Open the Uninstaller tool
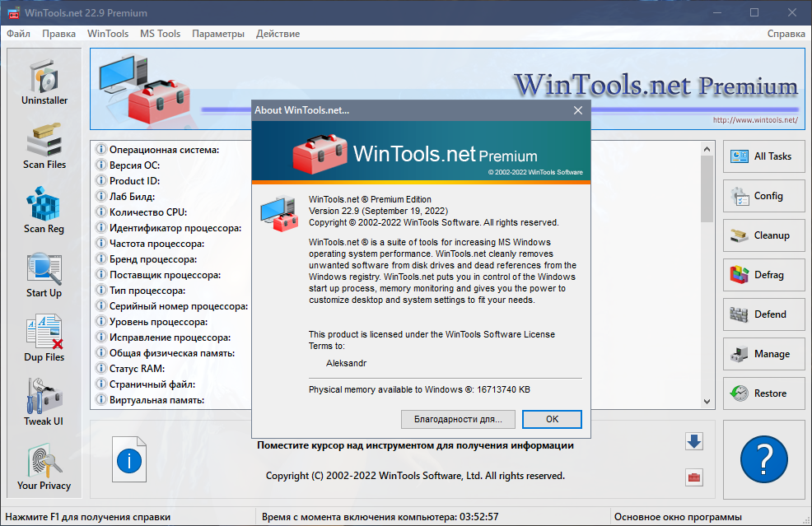The width and height of the screenshot is (812, 526). [x=44, y=82]
